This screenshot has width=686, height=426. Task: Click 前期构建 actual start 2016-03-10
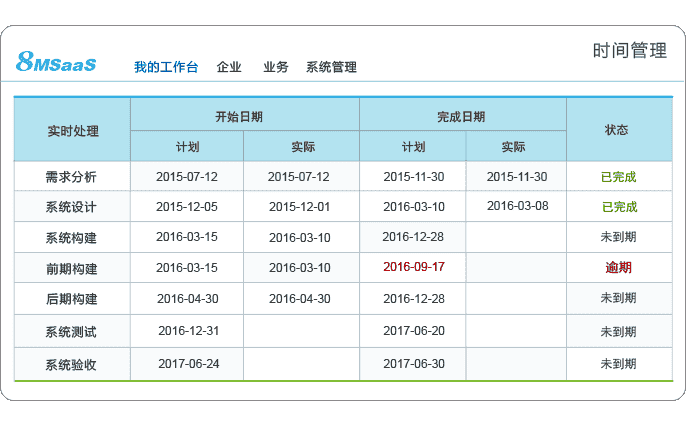299,268
